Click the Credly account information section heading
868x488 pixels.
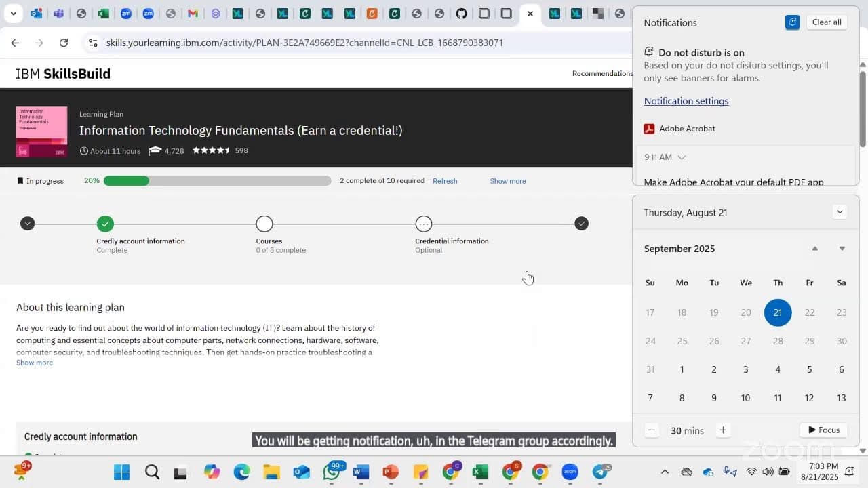[x=81, y=436]
